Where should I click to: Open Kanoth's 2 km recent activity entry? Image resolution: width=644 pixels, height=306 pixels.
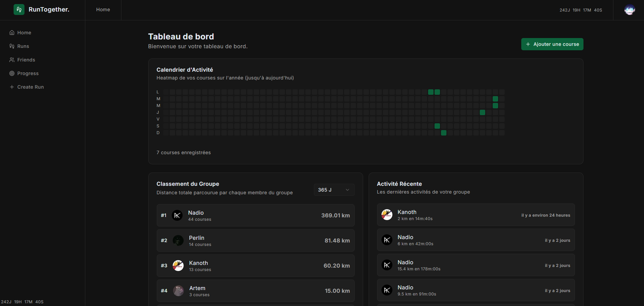coord(475,215)
